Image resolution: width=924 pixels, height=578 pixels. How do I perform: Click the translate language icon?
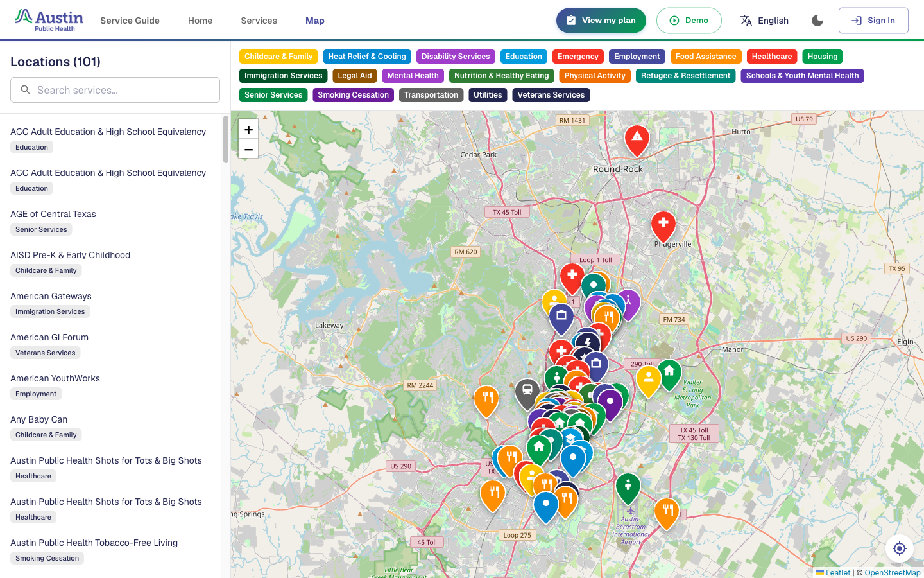point(746,21)
